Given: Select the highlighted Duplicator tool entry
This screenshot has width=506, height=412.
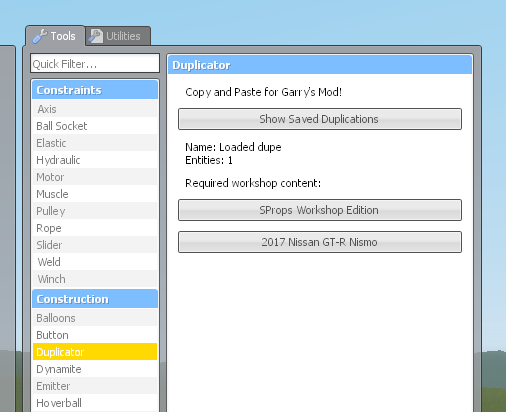Looking at the screenshot, I should point(95,352).
